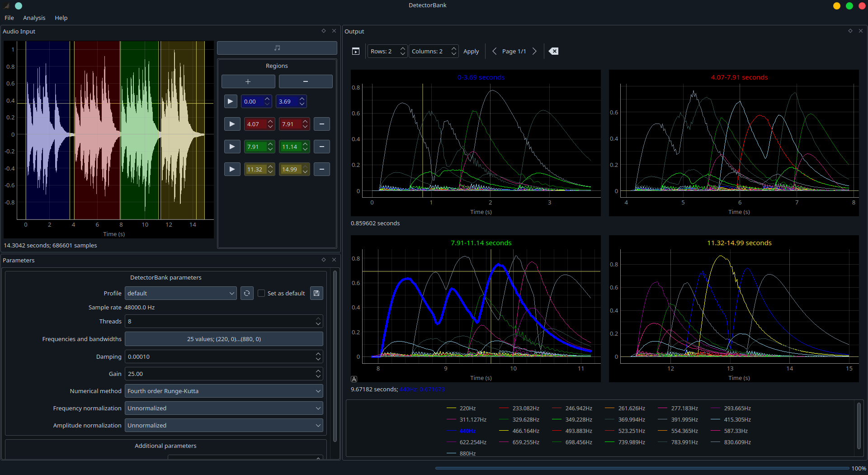Reload the profile with the refresh icon
Image resolution: width=868 pixels, height=475 pixels.
click(247, 293)
